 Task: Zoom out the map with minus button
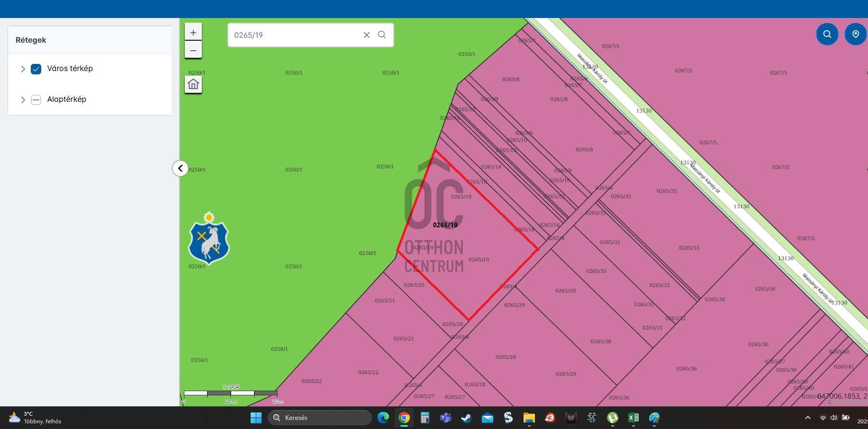pos(193,50)
